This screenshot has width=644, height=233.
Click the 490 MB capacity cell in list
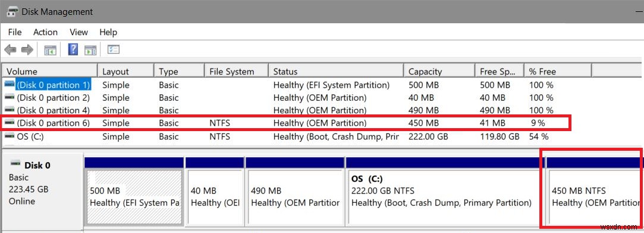(424, 110)
